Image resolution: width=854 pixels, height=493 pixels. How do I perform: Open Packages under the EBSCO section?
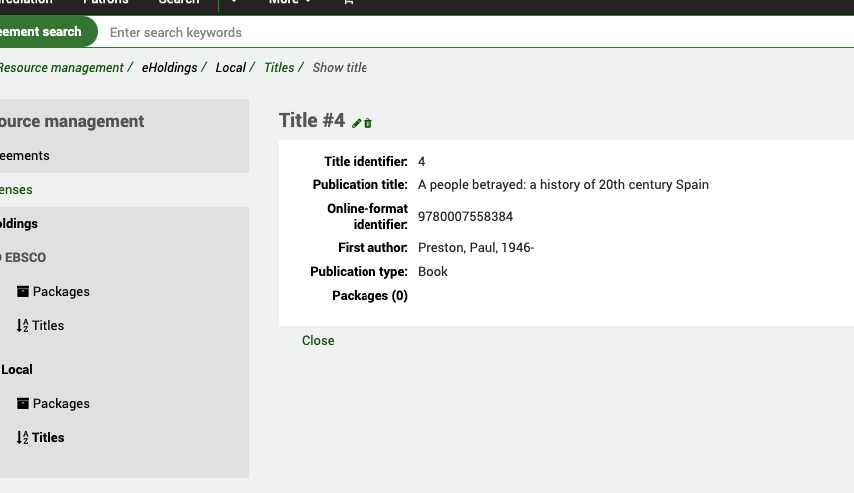60,292
